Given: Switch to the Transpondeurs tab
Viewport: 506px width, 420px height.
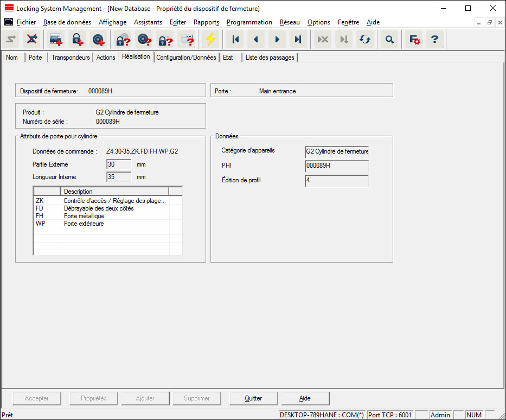Looking at the screenshot, I should [x=71, y=58].
